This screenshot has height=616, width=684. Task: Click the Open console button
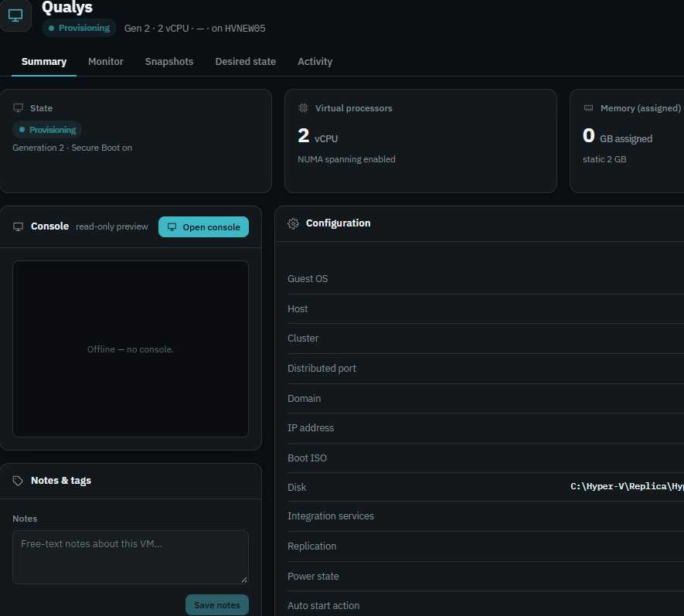point(204,227)
